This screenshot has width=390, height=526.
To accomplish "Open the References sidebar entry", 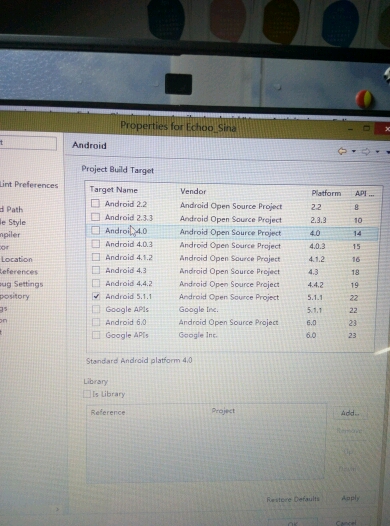I will click(x=19, y=271).
